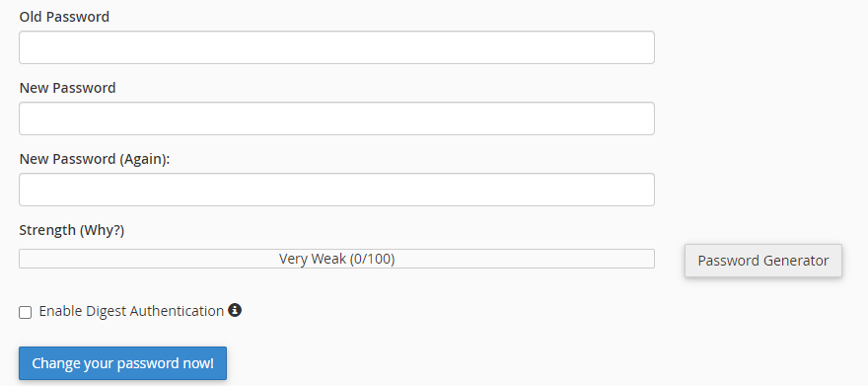Screen dimensions: 868x386
Task: Place cursor in the password confirmation field
Action: pos(336,190)
